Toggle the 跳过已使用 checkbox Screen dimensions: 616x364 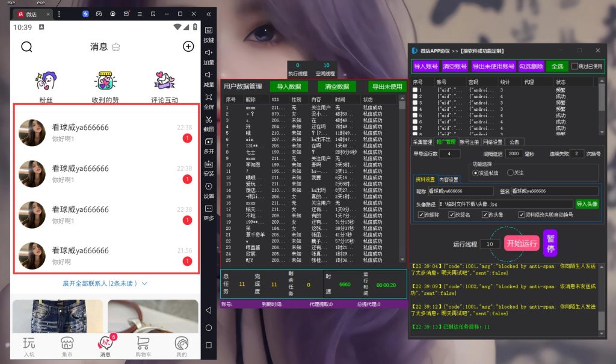574,66
